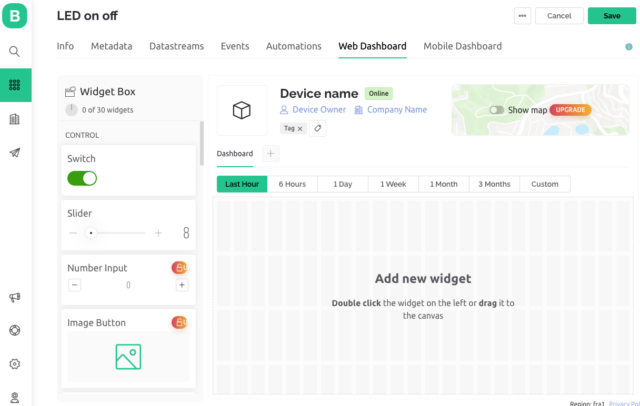Open the megaphone announcements icon
Viewport: 640px width, 406px height.
(15, 297)
